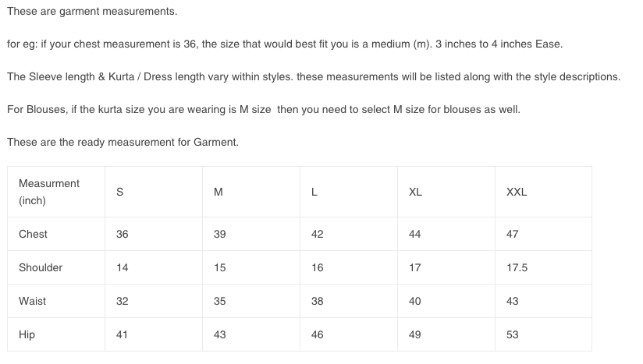This screenshot has height=364, width=643.
Task: Click Chest value 36 under S
Action: (x=123, y=234)
